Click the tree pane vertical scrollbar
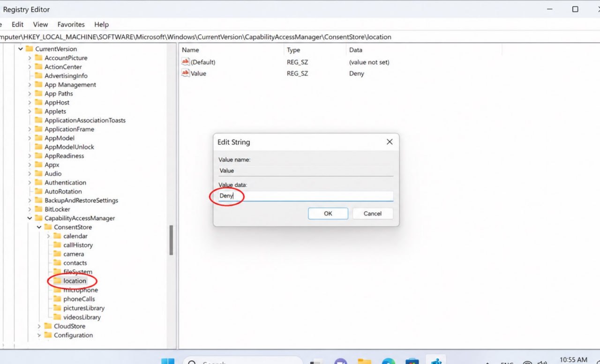Viewport: 600px width, 364px height. (171, 240)
